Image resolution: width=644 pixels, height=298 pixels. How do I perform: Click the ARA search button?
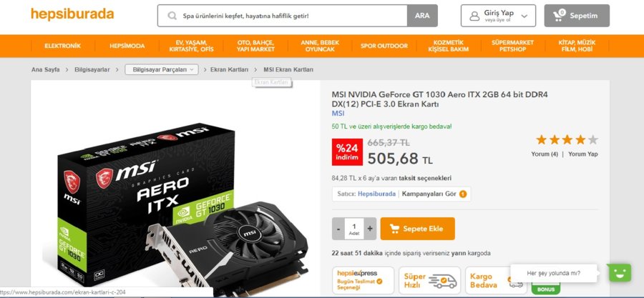422,16
